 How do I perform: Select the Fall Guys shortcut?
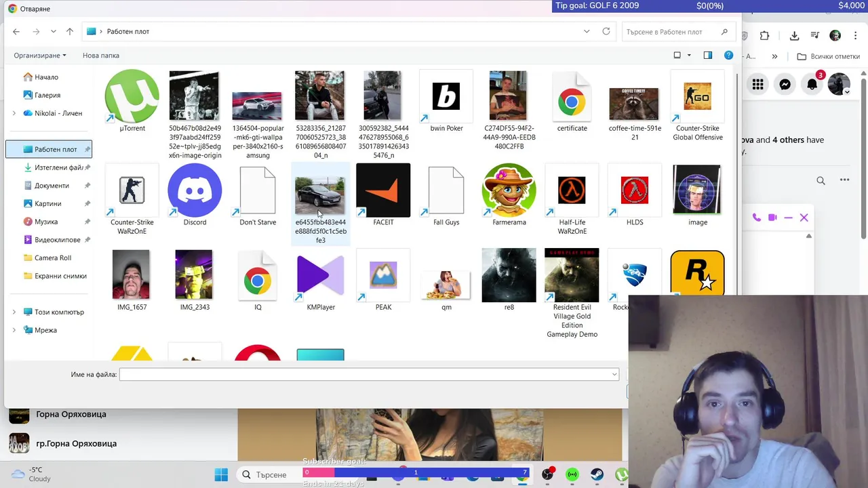point(446,190)
